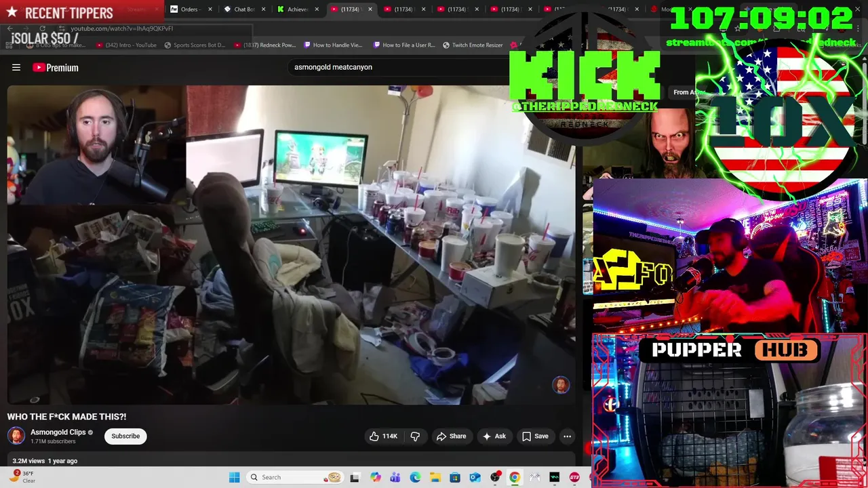Click the video title 'WHO THE F*CK MADE THIS?!'

coord(66,417)
